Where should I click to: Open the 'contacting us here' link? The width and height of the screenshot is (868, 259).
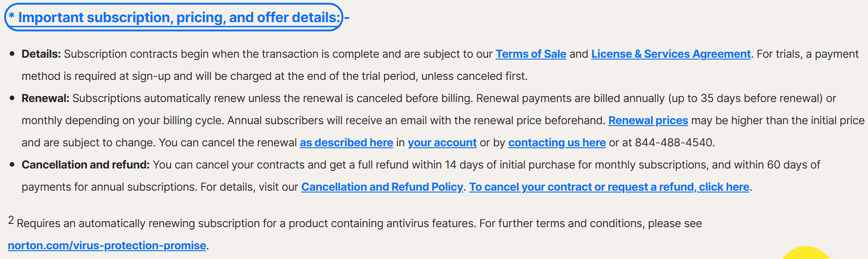point(557,143)
